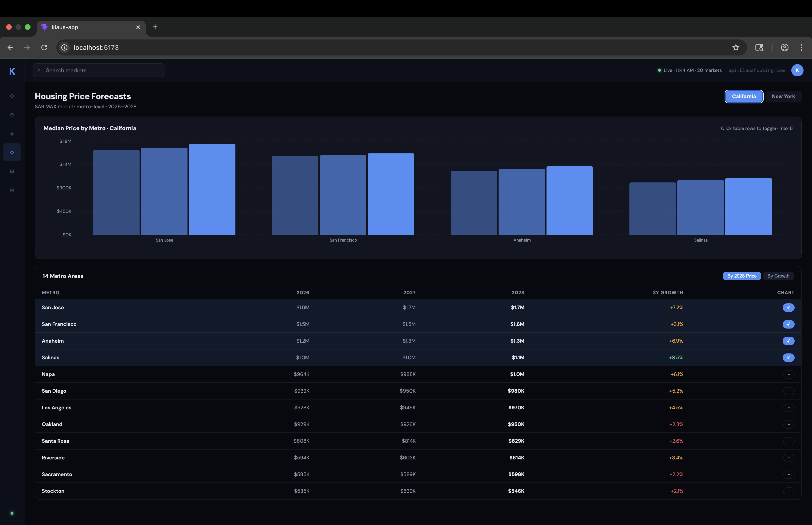This screenshot has height=525, width=812.
Task: Add Oakland to the chart with plus
Action: [789, 424]
